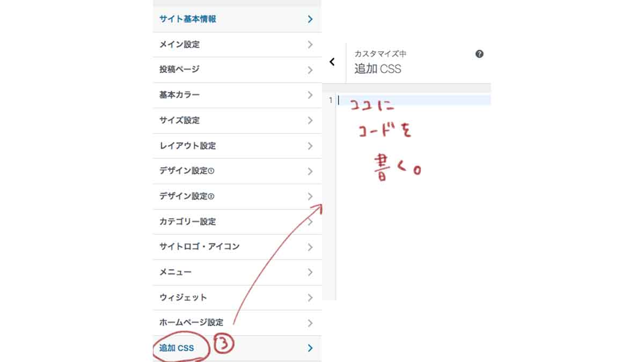Click the chevron beside サイト基本情報
644x362 pixels.
coord(310,19)
